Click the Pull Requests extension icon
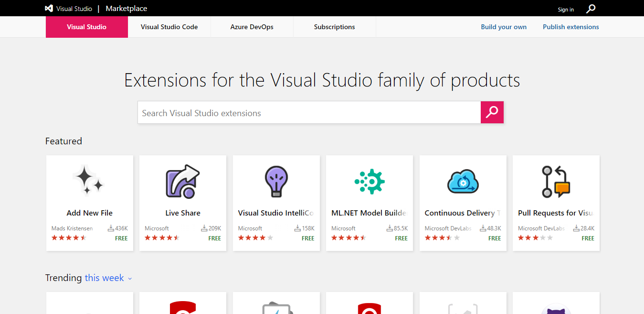Viewport: 644px width, 314px height. 556,181
